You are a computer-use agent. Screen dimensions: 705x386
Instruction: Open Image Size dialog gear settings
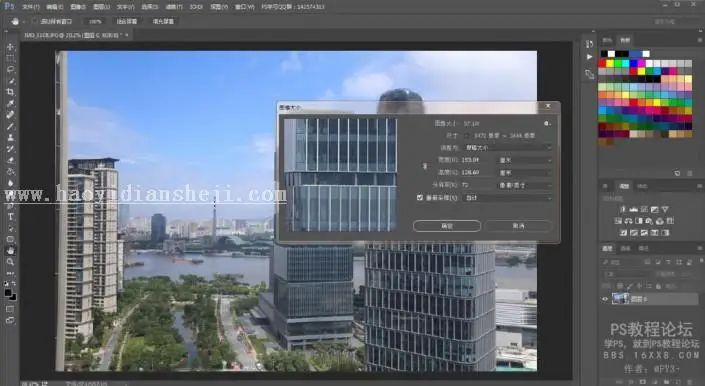tap(547, 123)
